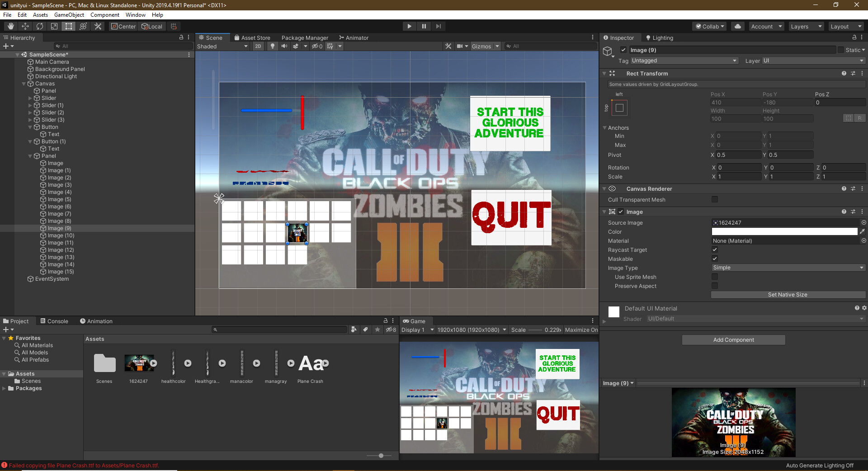This screenshot has width=868, height=471.
Task: Select the Rect Transform tool
Action: coord(68,26)
